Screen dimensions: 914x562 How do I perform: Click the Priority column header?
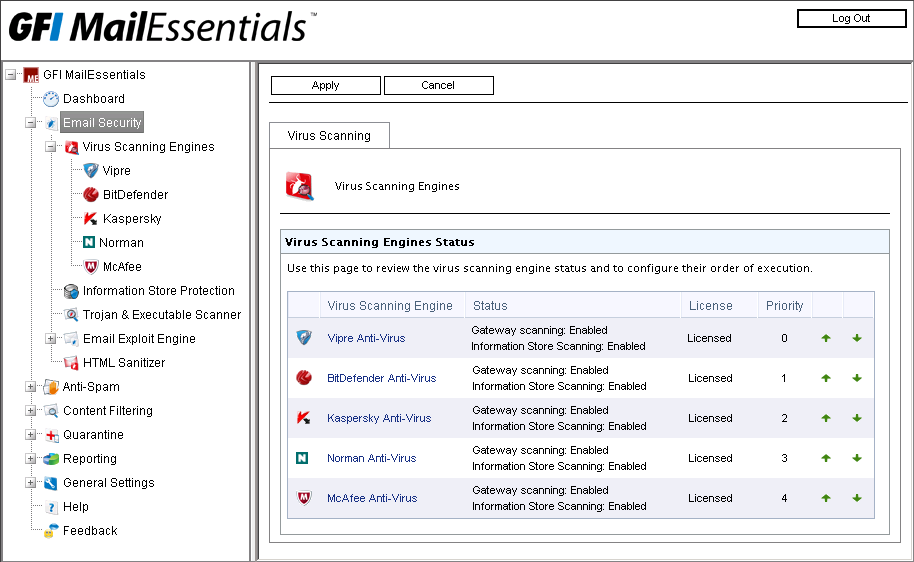[785, 305]
